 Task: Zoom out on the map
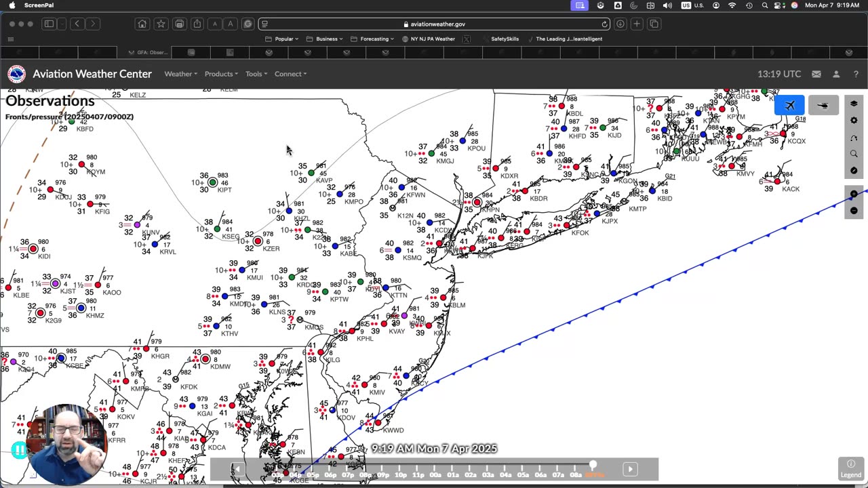pos(854,211)
